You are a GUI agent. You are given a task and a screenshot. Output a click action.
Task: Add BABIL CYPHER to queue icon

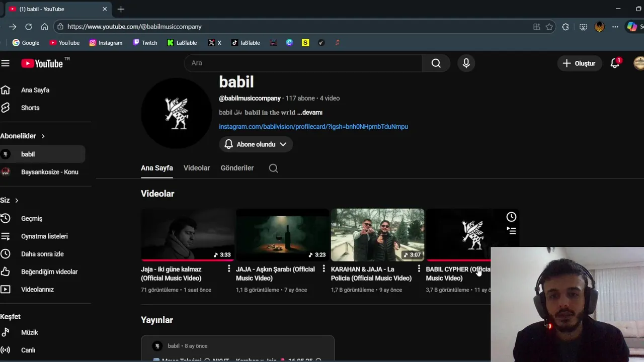[511, 231]
